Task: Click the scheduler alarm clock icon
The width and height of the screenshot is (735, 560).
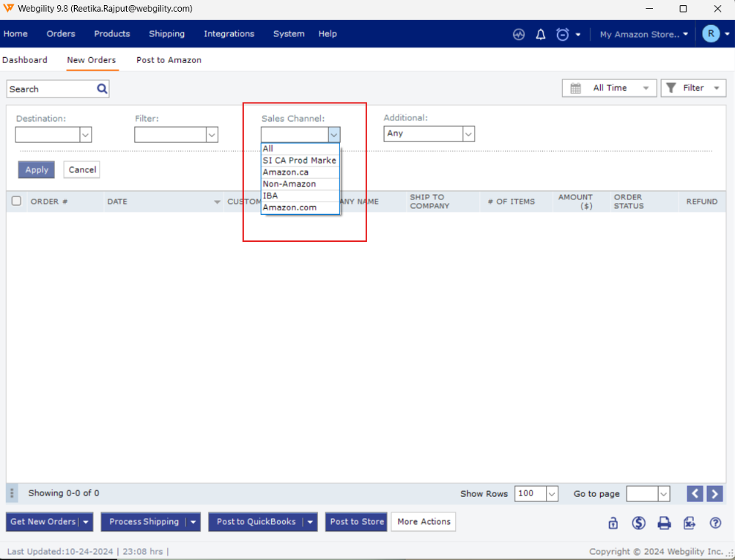Action: [562, 34]
